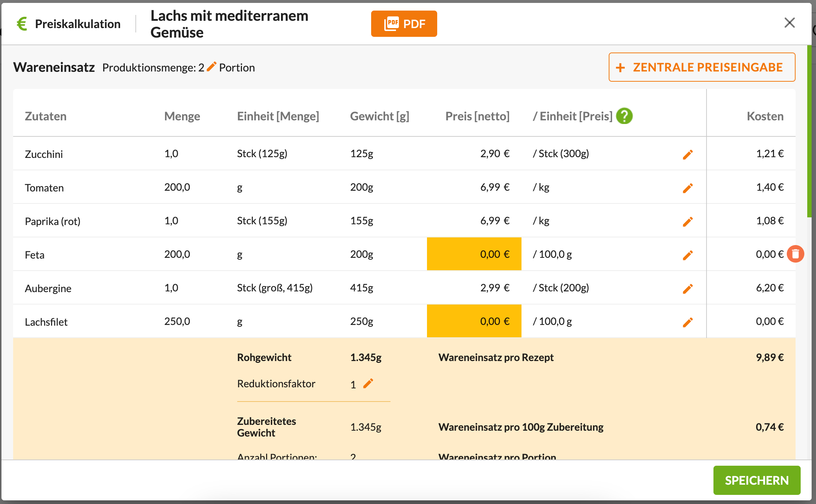Click the Rohgewicht value 1.345g
This screenshot has height=504, width=816.
(366, 357)
